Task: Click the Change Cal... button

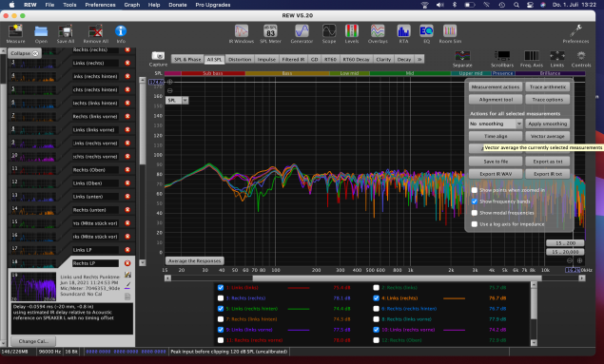Action: (33, 341)
